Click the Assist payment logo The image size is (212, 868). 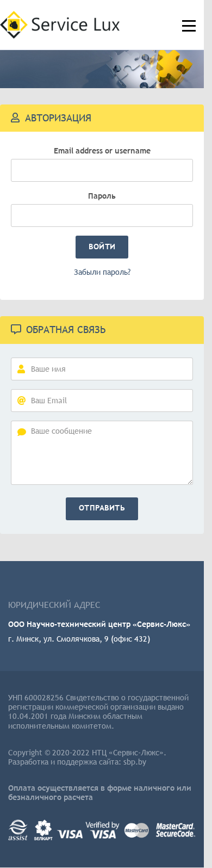18,830
